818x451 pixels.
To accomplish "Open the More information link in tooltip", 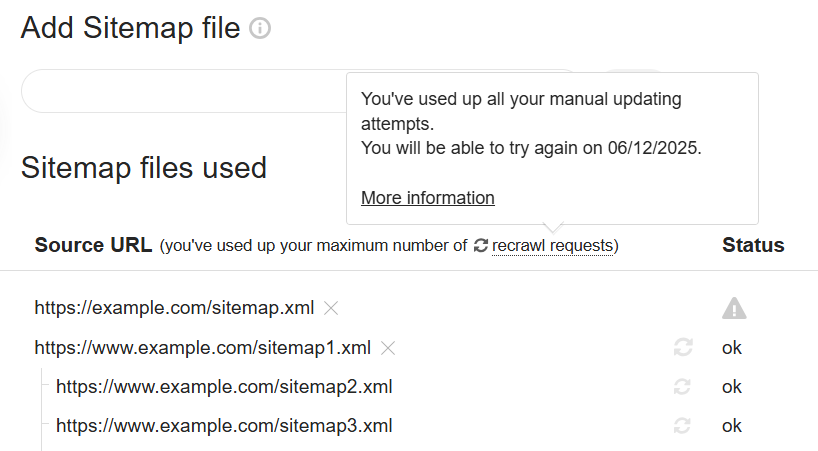I will pyautogui.click(x=427, y=198).
